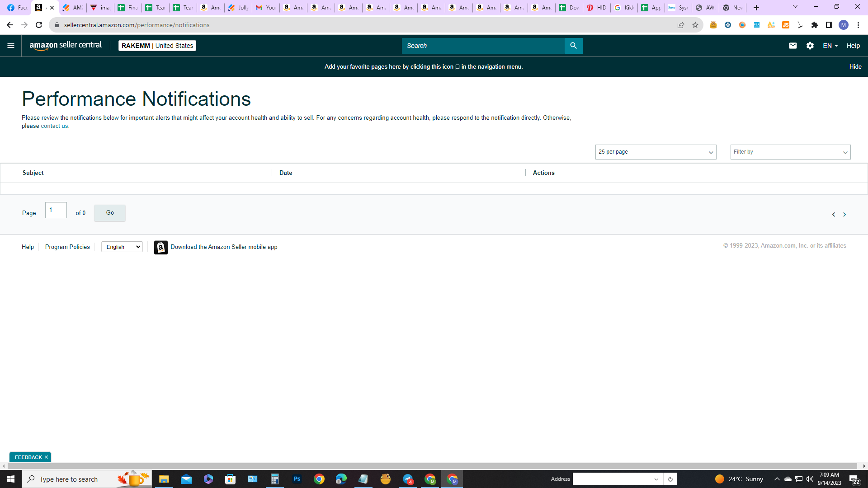Click browser Forward arrow
This screenshot has height=488, width=868.
[24, 25]
